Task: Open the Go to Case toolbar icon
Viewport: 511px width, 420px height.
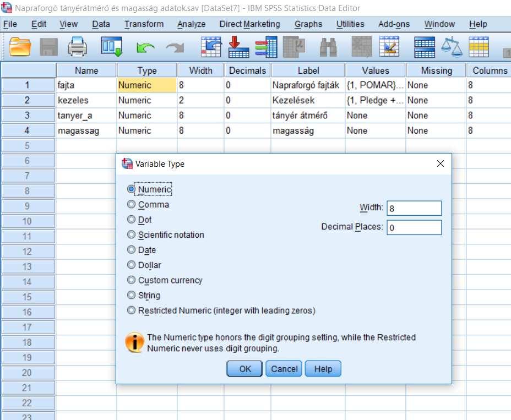Action: tap(211, 47)
